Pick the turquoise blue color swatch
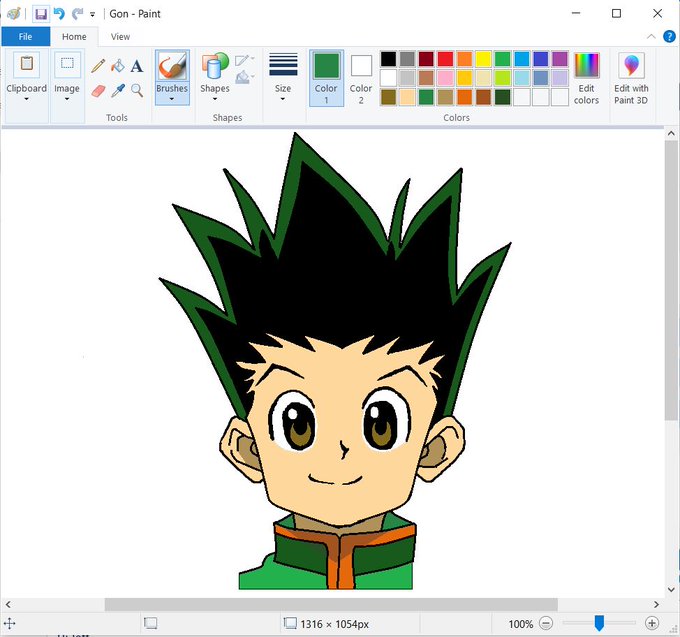Screen dimensions: 680x637 point(522,59)
